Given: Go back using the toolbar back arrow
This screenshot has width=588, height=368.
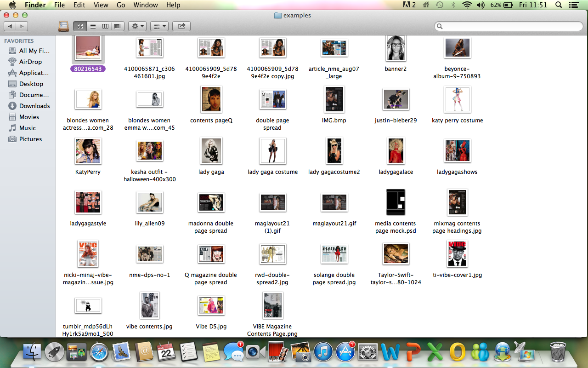Looking at the screenshot, I should point(10,26).
